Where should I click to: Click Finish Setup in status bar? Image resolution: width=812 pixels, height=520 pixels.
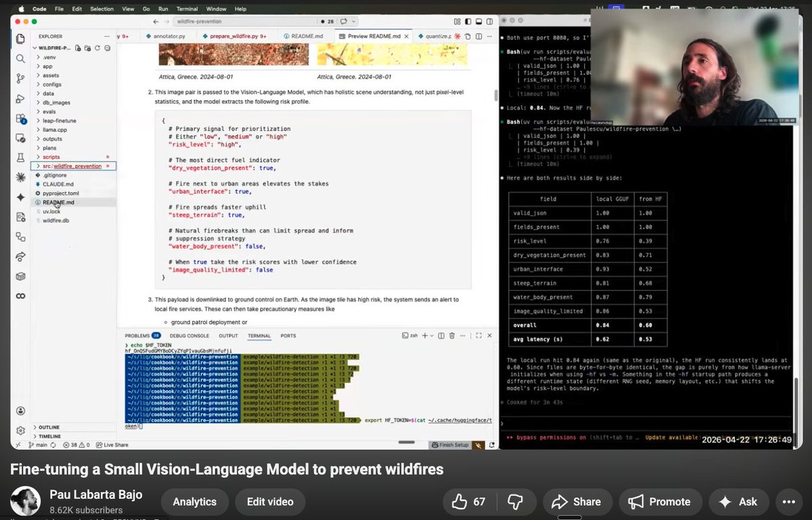450,445
